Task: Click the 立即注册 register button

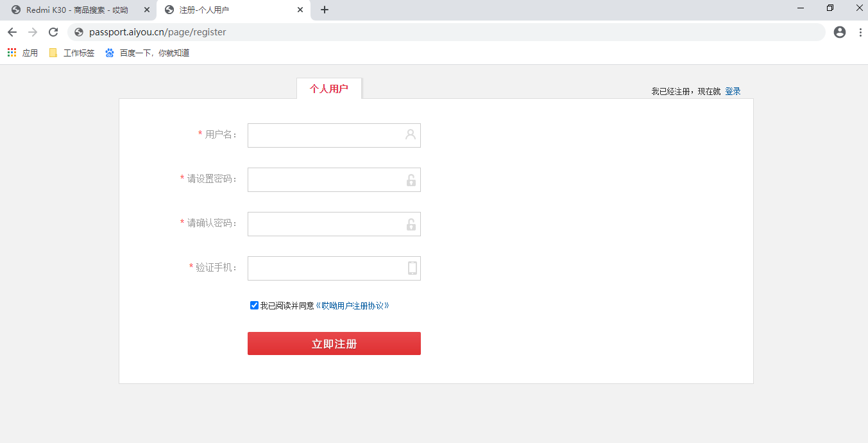Action: coord(334,343)
